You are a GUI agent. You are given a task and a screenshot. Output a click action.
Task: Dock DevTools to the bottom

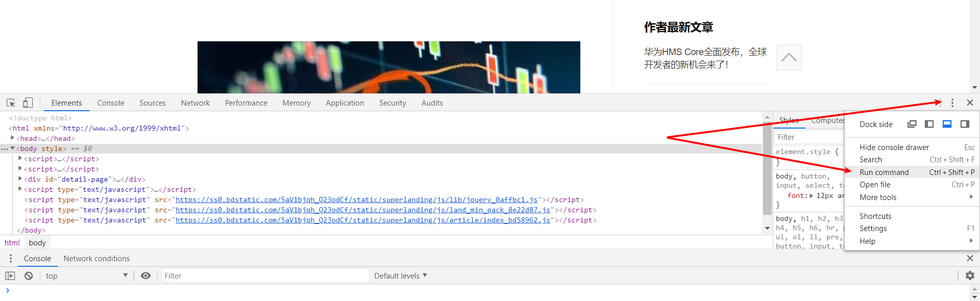tap(947, 124)
